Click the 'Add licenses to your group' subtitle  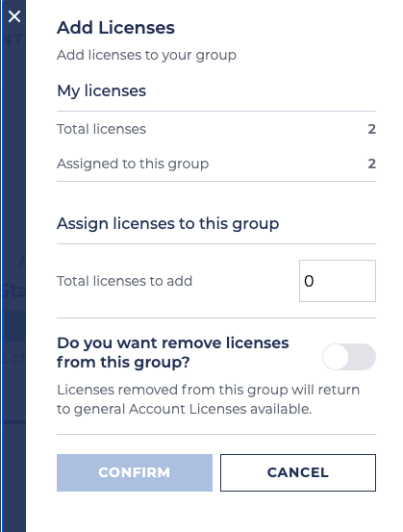pyautogui.click(x=146, y=55)
